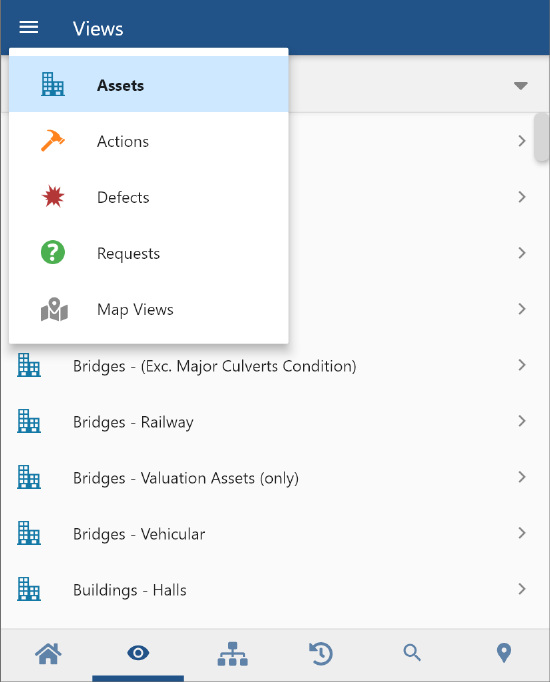This screenshot has width=550, height=682.
Task: Click the red starburst Defects icon
Action: pos(53,197)
